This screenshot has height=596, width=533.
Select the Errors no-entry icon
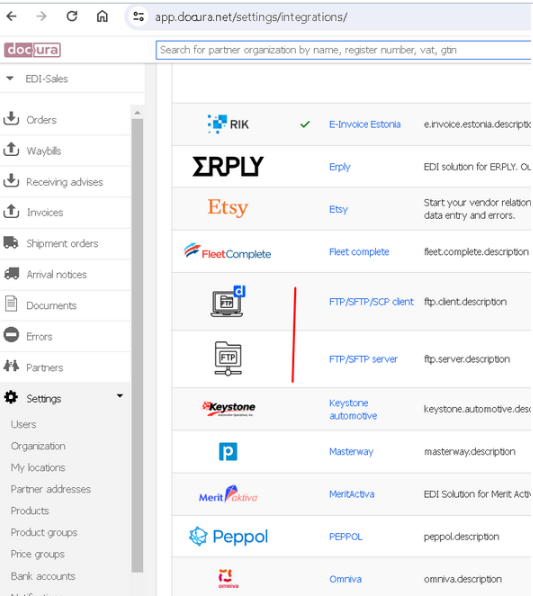pos(11,335)
